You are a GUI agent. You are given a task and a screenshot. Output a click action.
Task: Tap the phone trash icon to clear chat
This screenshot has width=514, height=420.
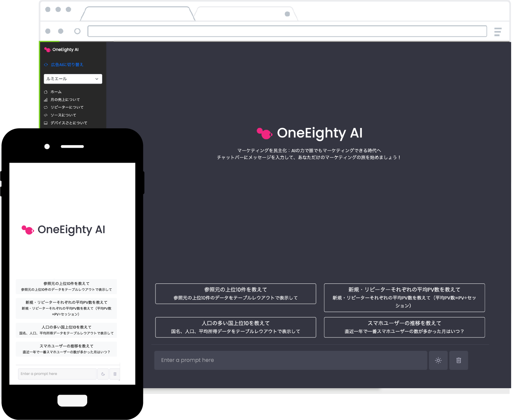(x=115, y=374)
